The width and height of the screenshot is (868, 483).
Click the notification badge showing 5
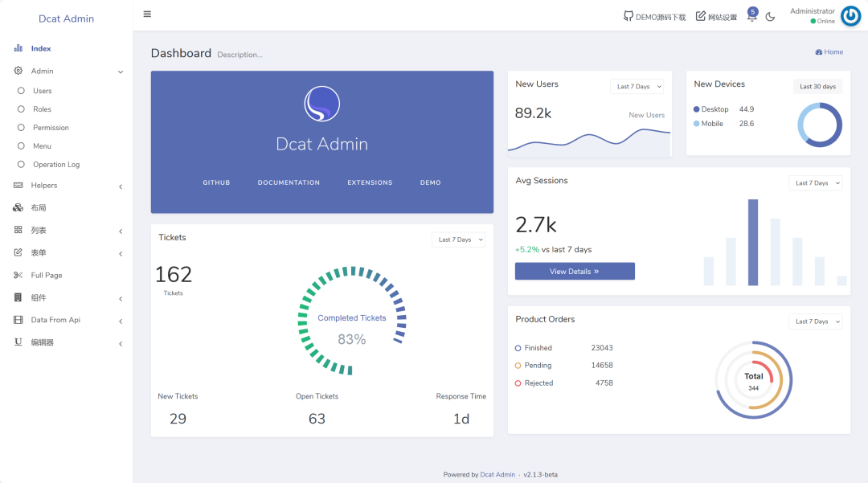pos(752,11)
